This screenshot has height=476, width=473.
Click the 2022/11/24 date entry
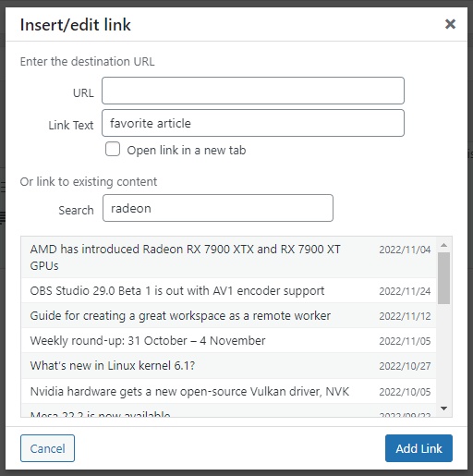[405, 291]
